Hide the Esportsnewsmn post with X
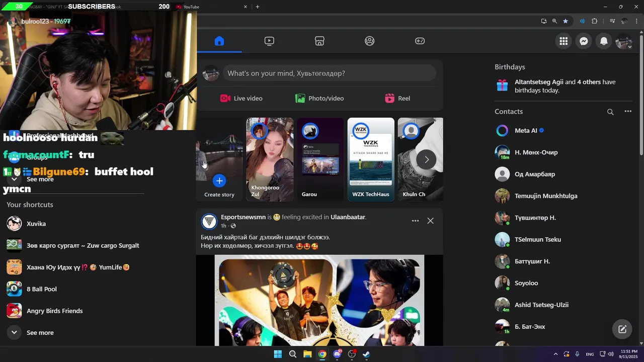 pos(430,221)
